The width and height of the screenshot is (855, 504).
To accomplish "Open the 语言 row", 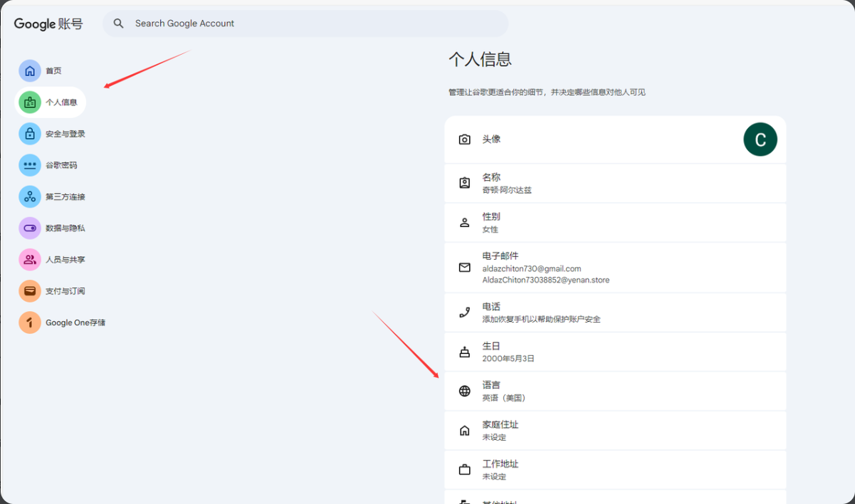I will point(615,391).
